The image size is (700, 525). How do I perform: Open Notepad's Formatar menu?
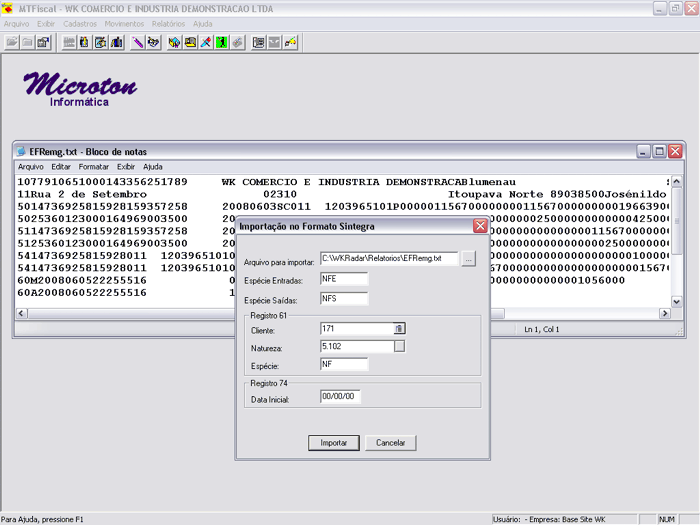coord(94,167)
